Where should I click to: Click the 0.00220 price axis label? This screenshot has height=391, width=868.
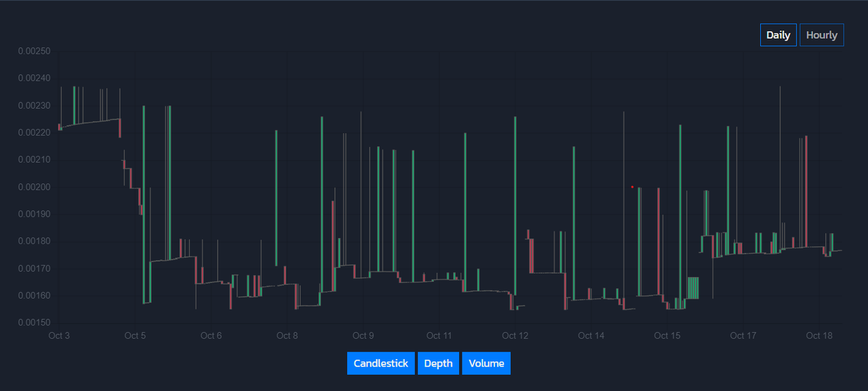[34, 132]
